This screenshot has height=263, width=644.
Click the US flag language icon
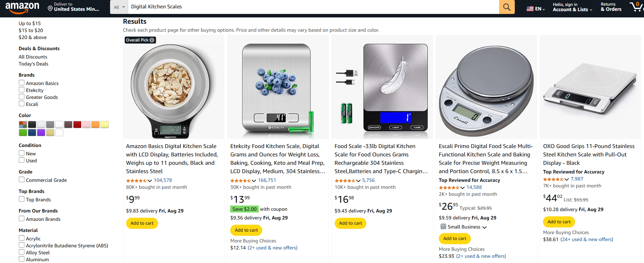530,8
